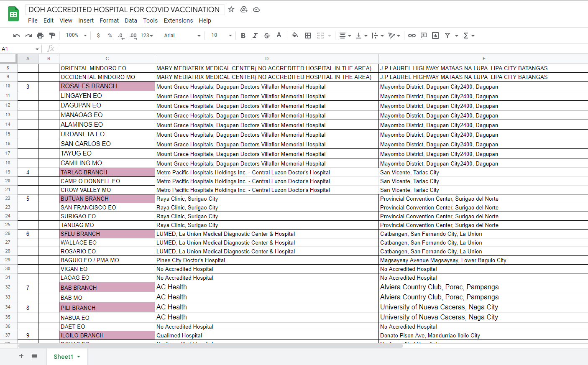Increase decimal places

133,36
